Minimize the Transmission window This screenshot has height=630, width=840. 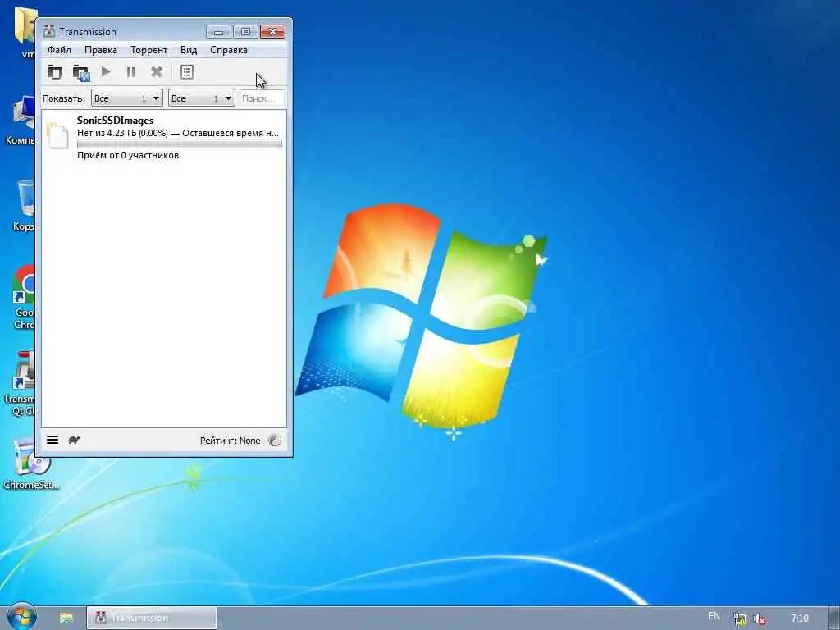coord(218,32)
